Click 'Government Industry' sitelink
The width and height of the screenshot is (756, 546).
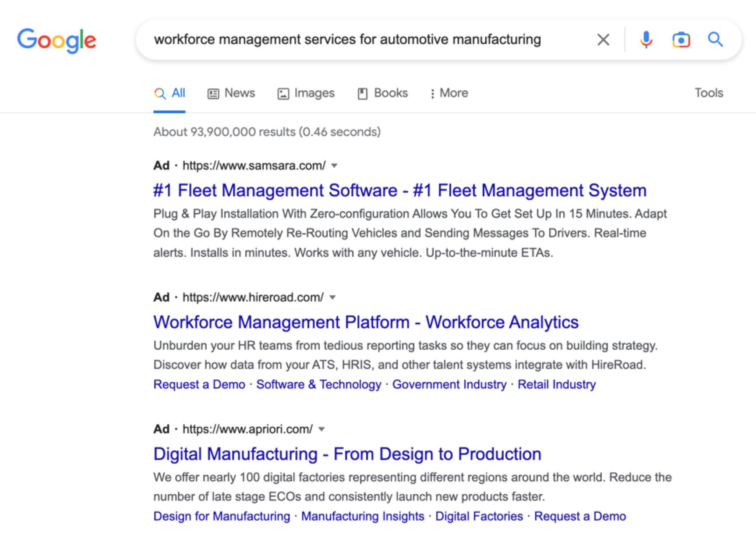tap(449, 384)
